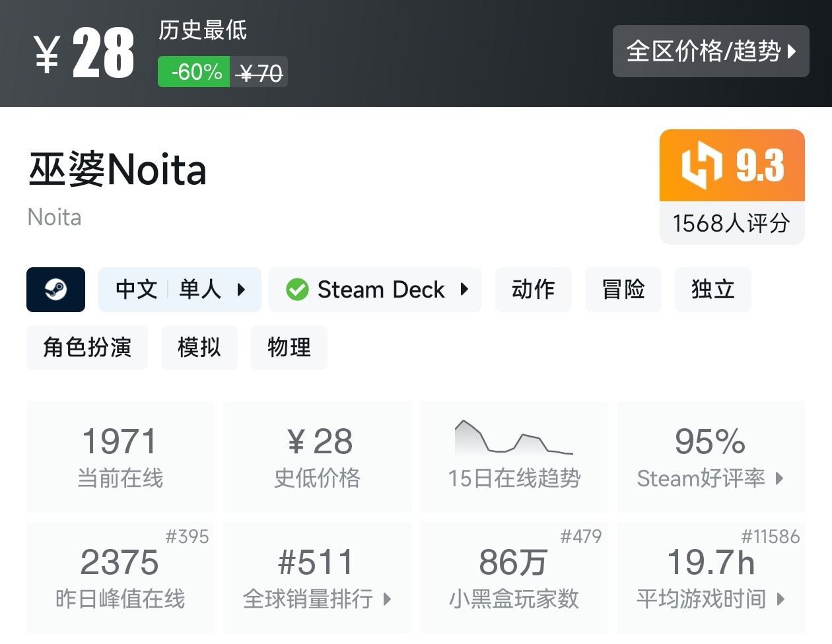Open the 全区价格/趋势 price trend button
The height and width of the screenshot is (644, 832).
click(x=711, y=51)
